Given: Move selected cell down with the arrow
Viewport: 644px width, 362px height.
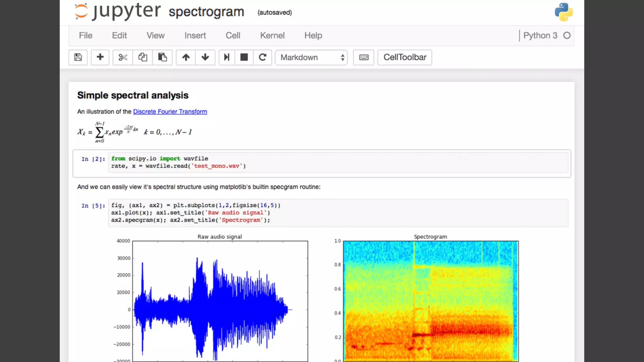Looking at the screenshot, I should [x=205, y=57].
